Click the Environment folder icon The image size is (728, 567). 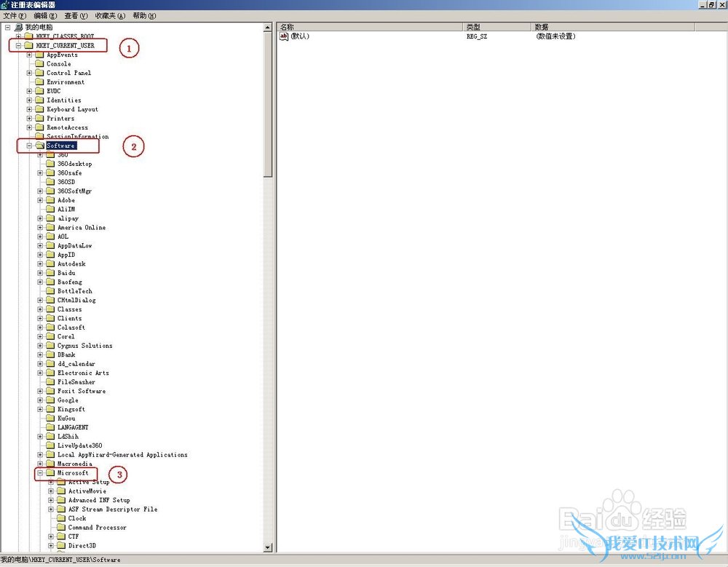[39, 82]
